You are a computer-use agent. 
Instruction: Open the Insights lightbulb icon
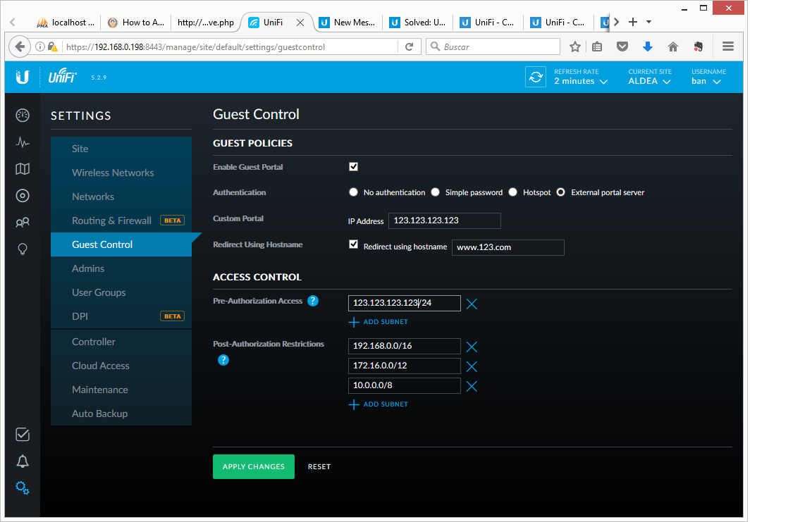(x=23, y=249)
